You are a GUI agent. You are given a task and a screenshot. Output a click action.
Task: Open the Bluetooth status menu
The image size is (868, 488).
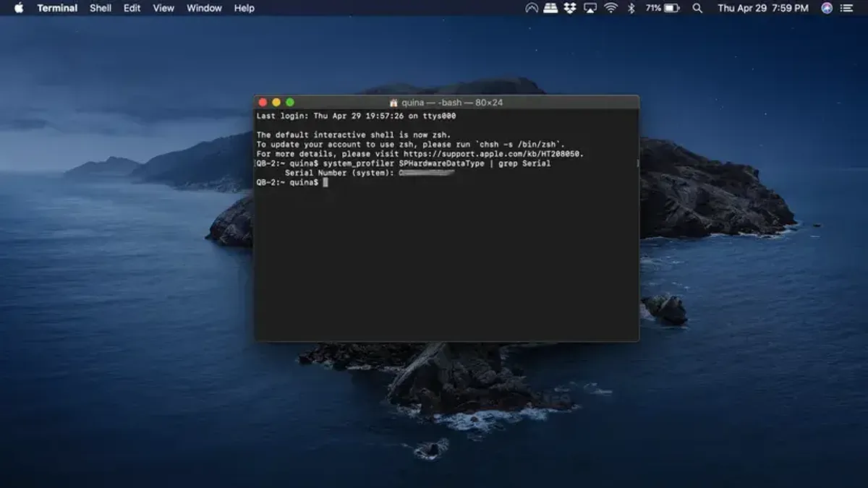[631, 8]
